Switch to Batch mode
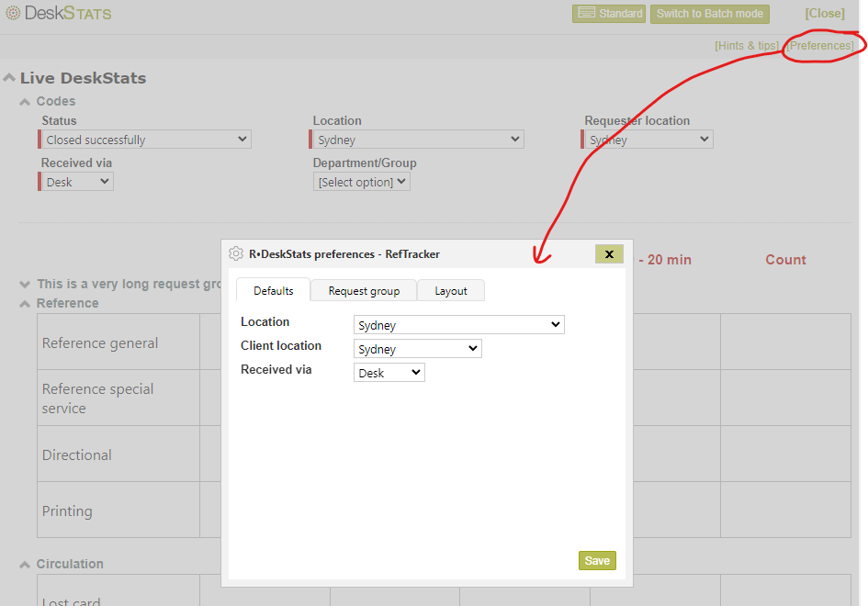The height and width of the screenshot is (606, 868). point(710,13)
